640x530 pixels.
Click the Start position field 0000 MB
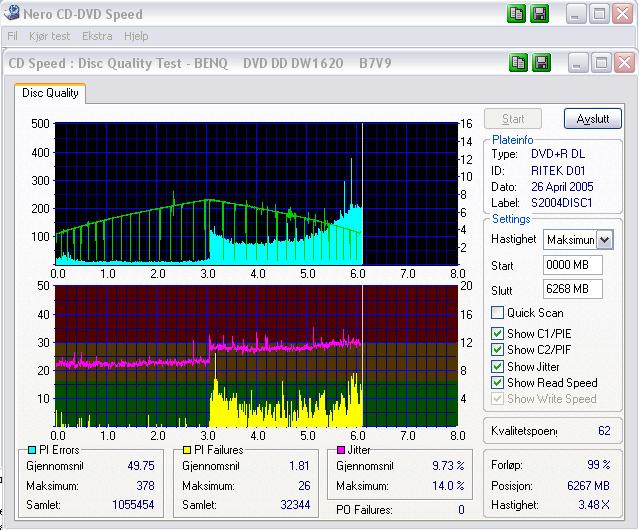coord(573,265)
